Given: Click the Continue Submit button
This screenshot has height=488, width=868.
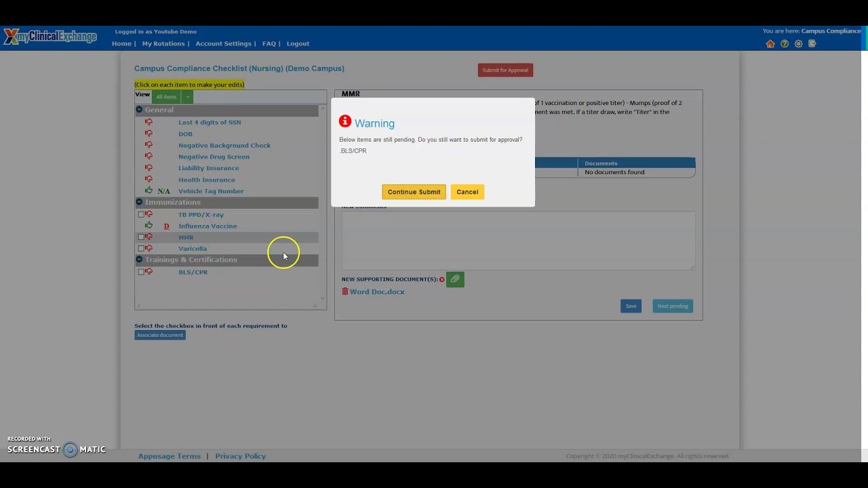Looking at the screenshot, I should pos(414,192).
